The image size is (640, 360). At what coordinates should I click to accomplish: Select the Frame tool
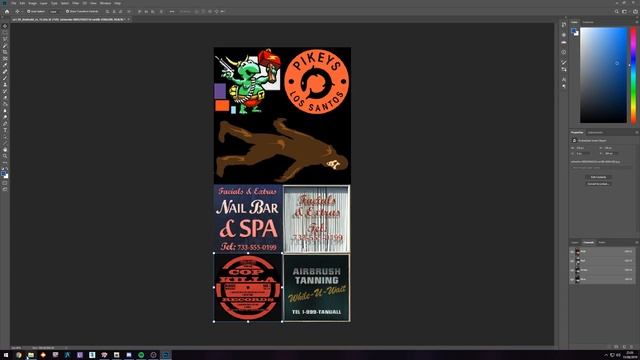(5, 58)
